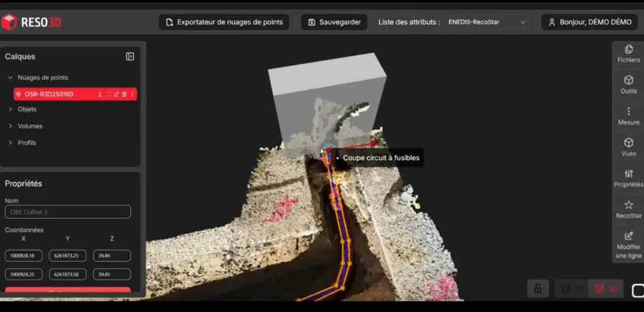The width and height of the screenshot is (644, 312).
Task: Open the Bonjour, DÉMO DÉMO user menu
Action: point(589,22)
